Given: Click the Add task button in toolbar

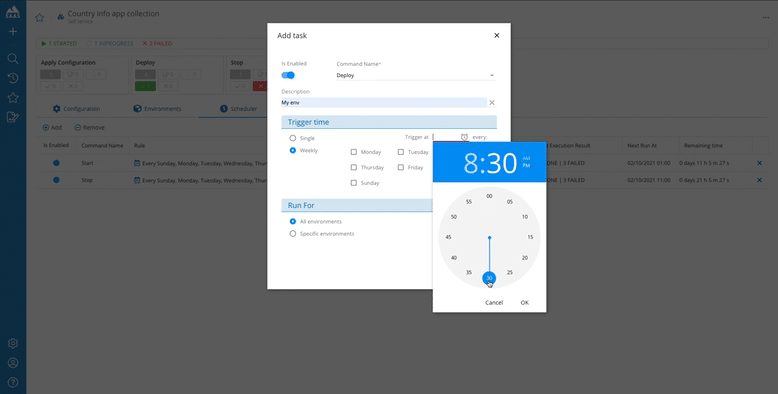Looking at the screenshot, I should 52,128.
